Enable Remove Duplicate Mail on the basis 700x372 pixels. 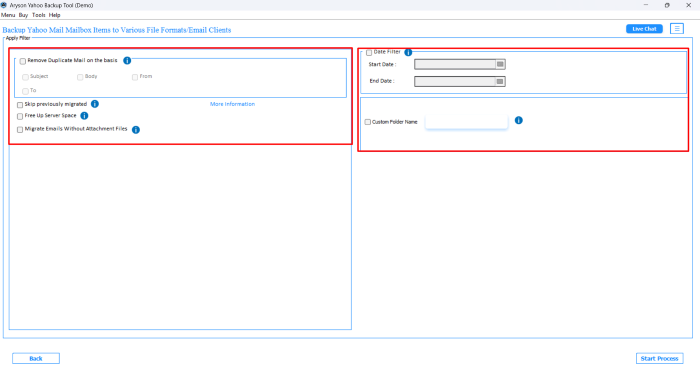[23, 61]
